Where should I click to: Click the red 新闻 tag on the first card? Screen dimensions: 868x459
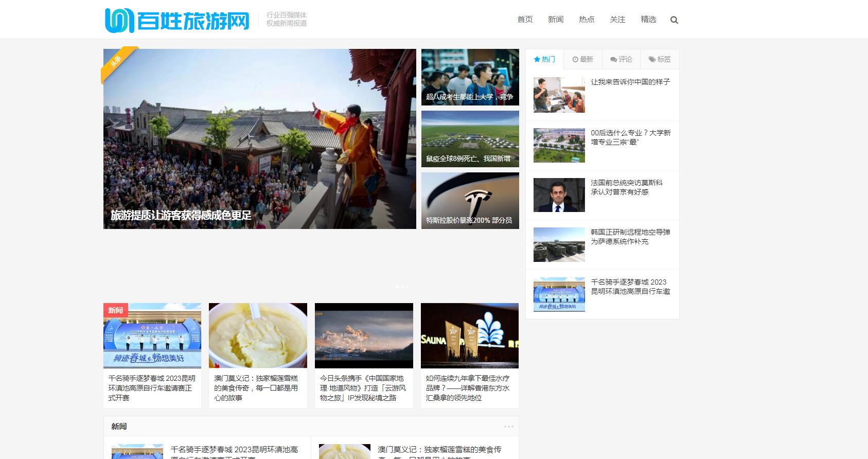pyautogui.click(x=115, y=310)
